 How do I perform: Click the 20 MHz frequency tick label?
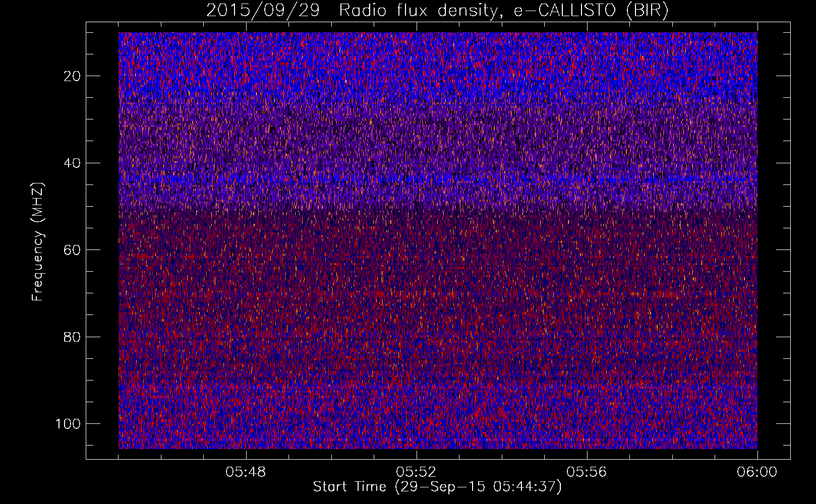(72, 76)
